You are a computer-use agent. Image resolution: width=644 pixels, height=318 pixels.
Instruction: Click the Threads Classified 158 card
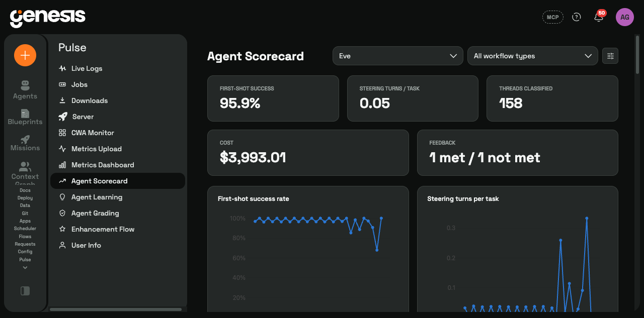tap(552, 98)
